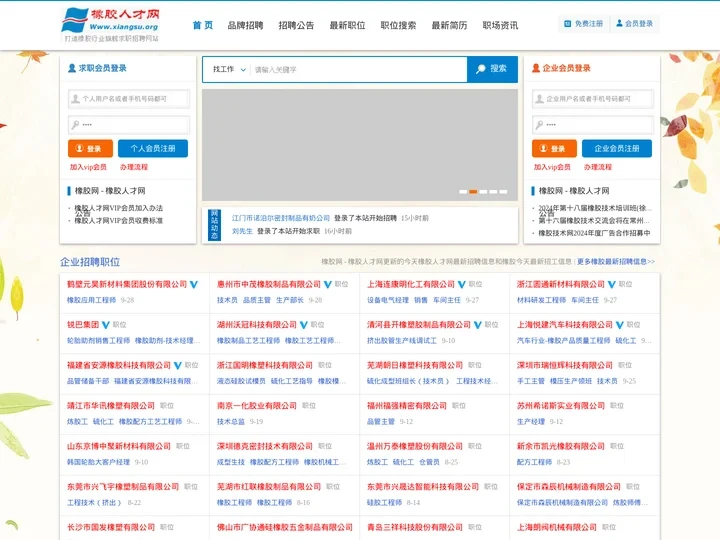Image resolution: width=720 pixels, height=540 pixels.
Task: Click the 个人会员注册 button
Action: pyautogui.click(x=153, y=148)
